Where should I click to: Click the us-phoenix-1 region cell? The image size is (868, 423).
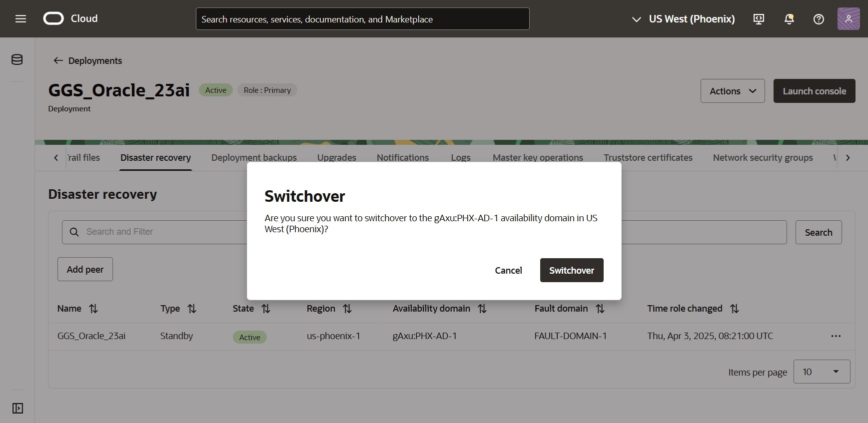pyautogui.click(x=333, y=336)
